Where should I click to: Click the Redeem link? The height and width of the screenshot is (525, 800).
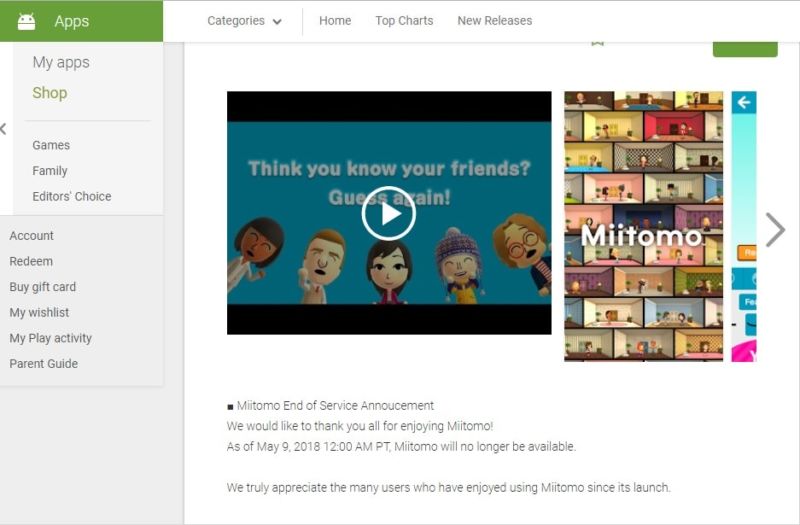click(x=31, y=261)
